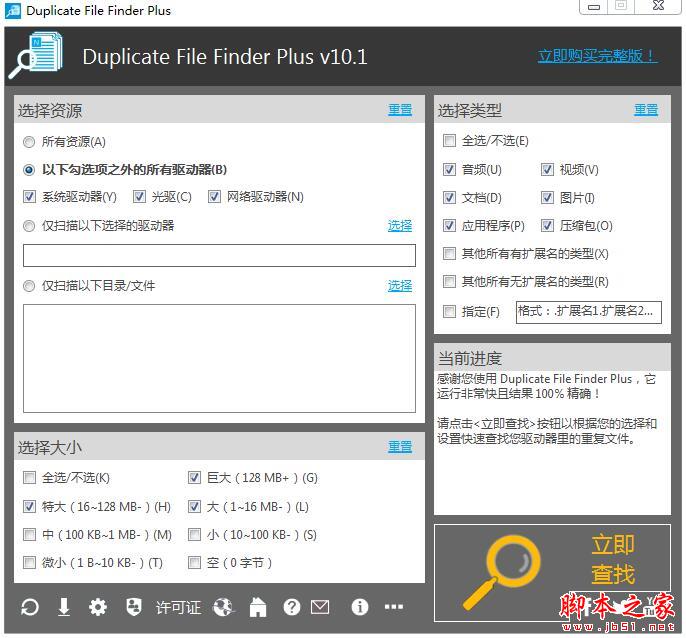Reset the 选择类型 section via 重置
The width and height of the screenshot is (686, 638).
coord(646,110)
